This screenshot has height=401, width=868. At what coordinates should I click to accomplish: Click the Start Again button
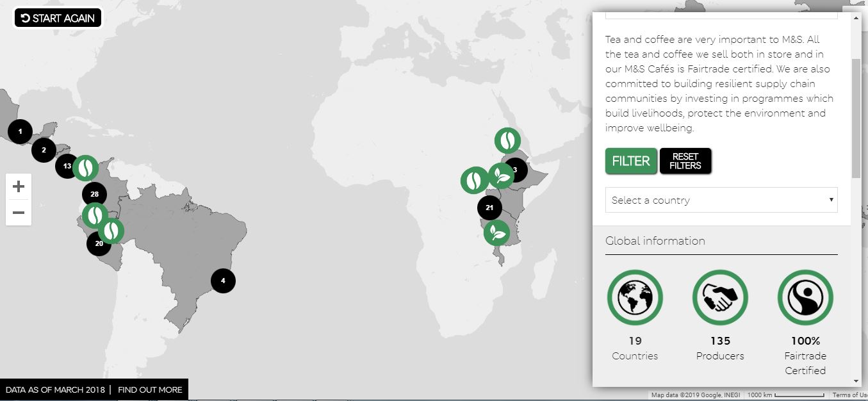(58, 18)
